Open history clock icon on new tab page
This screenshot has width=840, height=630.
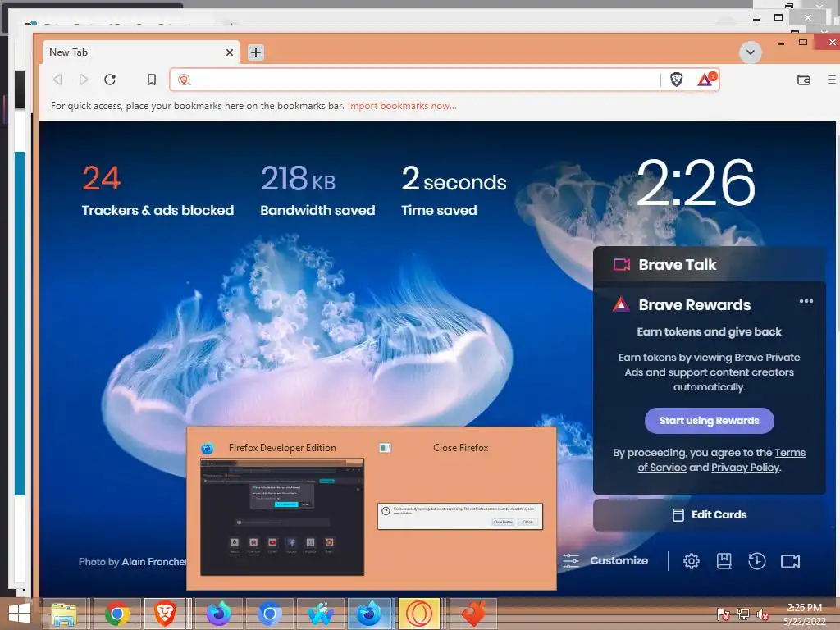coord(756,561)
